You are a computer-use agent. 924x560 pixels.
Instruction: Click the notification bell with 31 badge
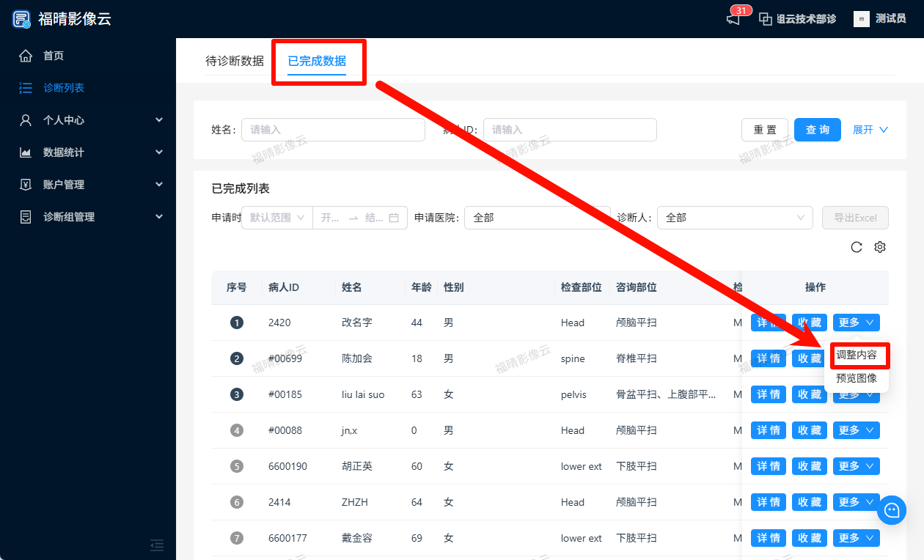click(733, 19)
